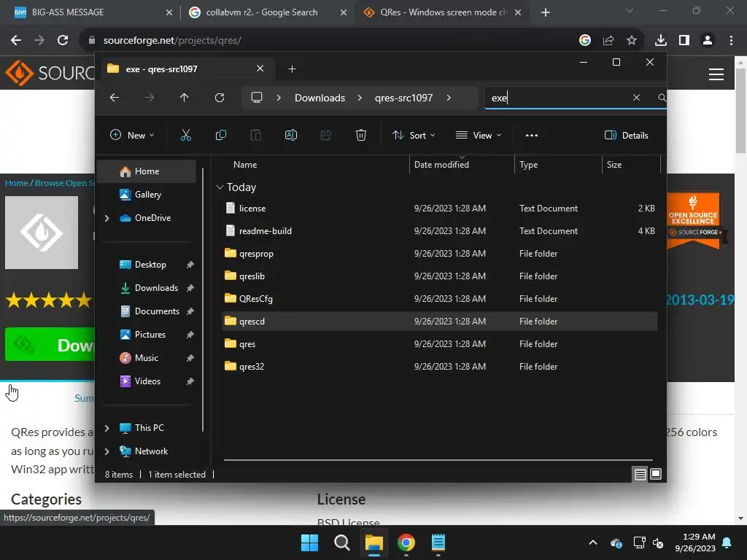
Task: Open new Chrome tab
Action: click(x=546, y=12)
